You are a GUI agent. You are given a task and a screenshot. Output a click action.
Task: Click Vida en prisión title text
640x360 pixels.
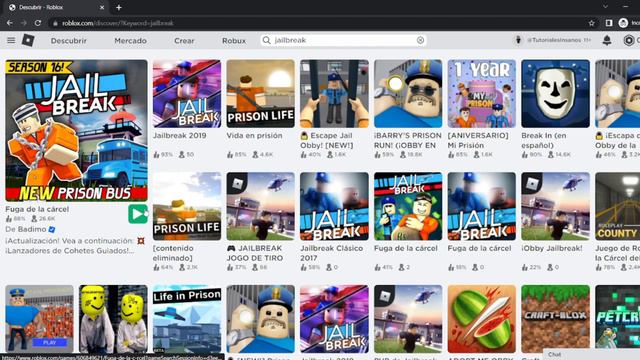254,136
